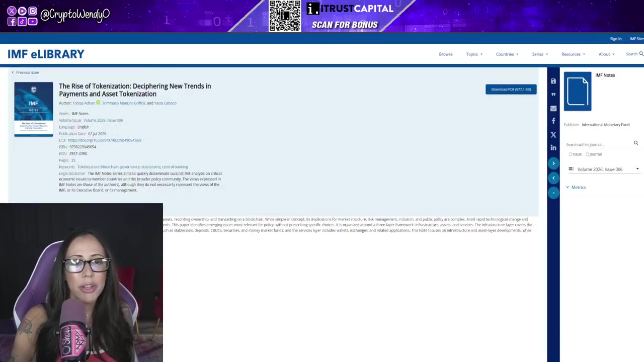Share on Facebook from the sidebar icon

[x=553, y=121]
